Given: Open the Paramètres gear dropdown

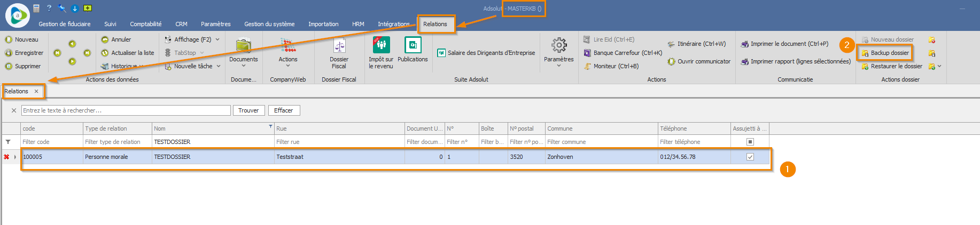Looking at the screenshot, I should (x=559, y=53).
